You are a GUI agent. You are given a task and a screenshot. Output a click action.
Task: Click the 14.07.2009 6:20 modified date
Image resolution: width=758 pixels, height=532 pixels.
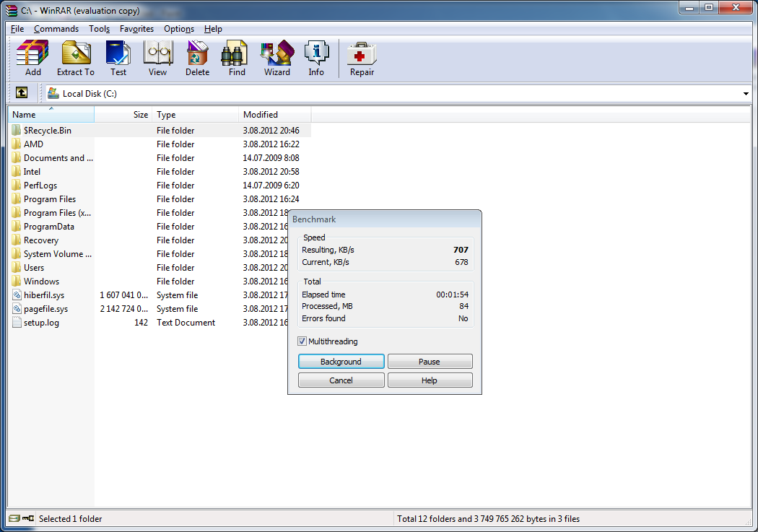[271, 185]
